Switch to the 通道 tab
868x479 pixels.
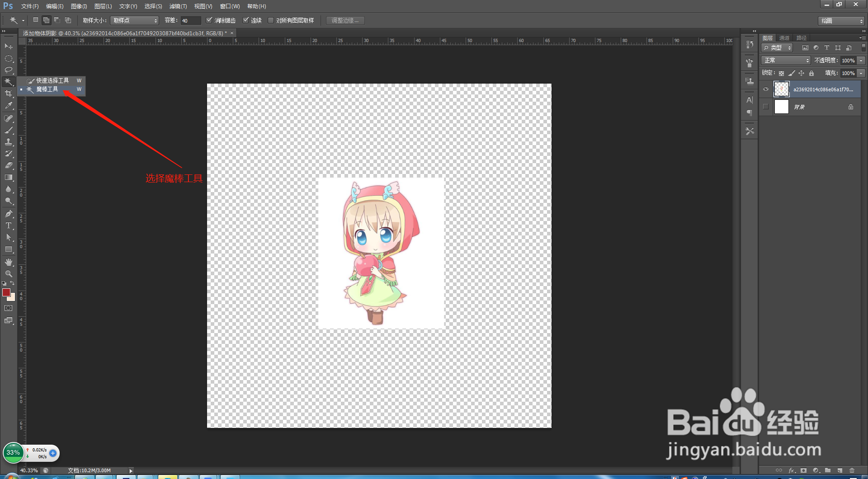tap(784, 38)
